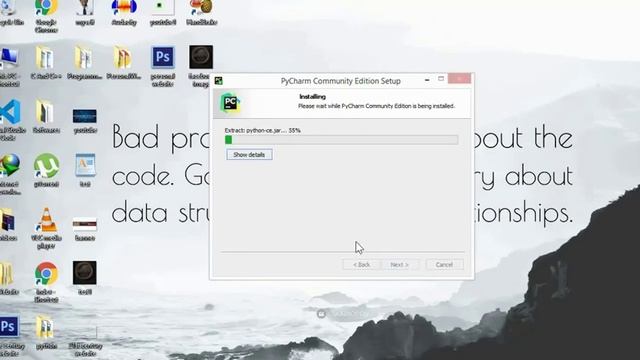This screenshot has height=360, width=640.
Task: Click the small setup icon in the title bar
Action: pyautogui.click(x=219, y=80)
